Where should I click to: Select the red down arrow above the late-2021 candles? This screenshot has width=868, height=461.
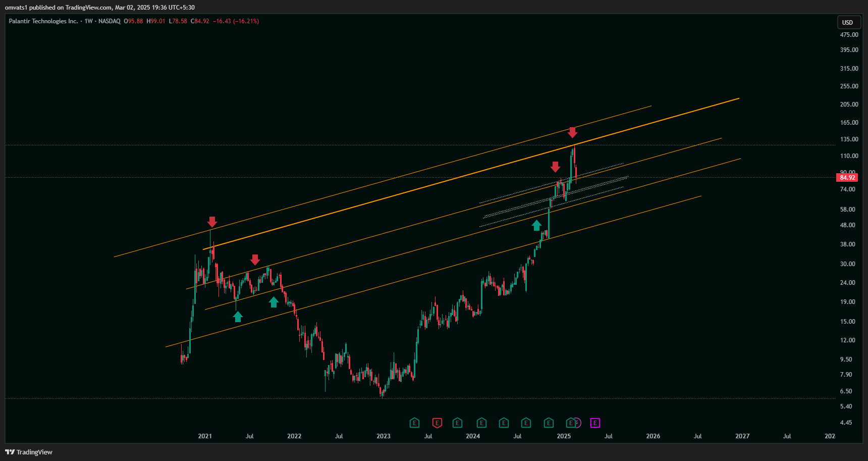point(255,260)
